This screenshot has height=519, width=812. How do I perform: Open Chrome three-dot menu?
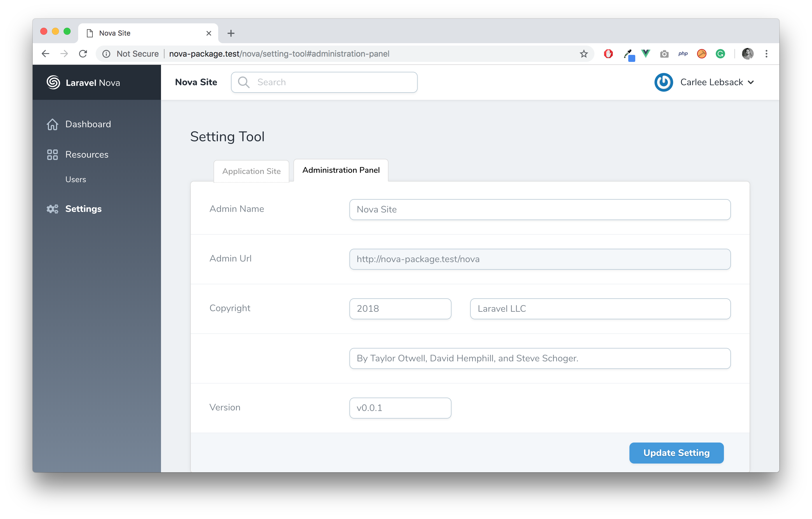coord(766,54)
